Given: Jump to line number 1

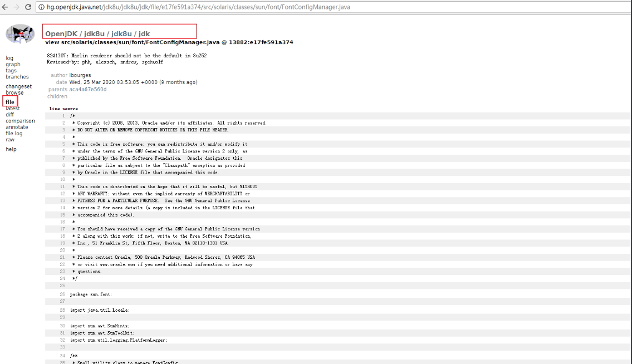Looking at the screenshot, I should coord(63,116).
